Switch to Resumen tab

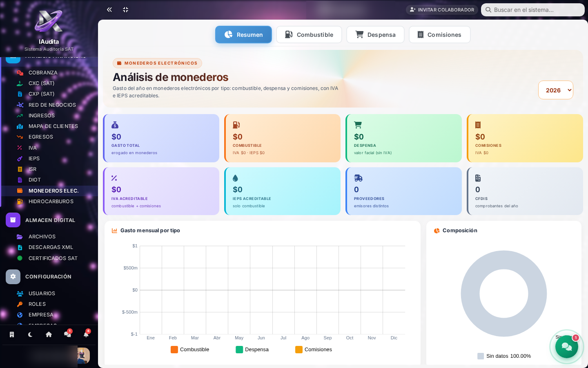click(243, 34)
